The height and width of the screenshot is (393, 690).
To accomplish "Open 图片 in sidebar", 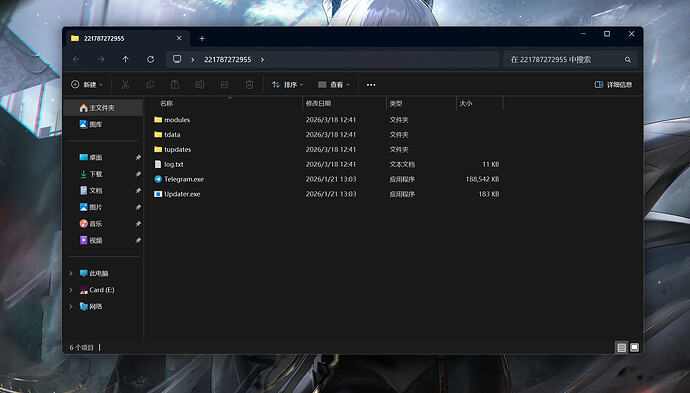I will click(x=96, y=207).
